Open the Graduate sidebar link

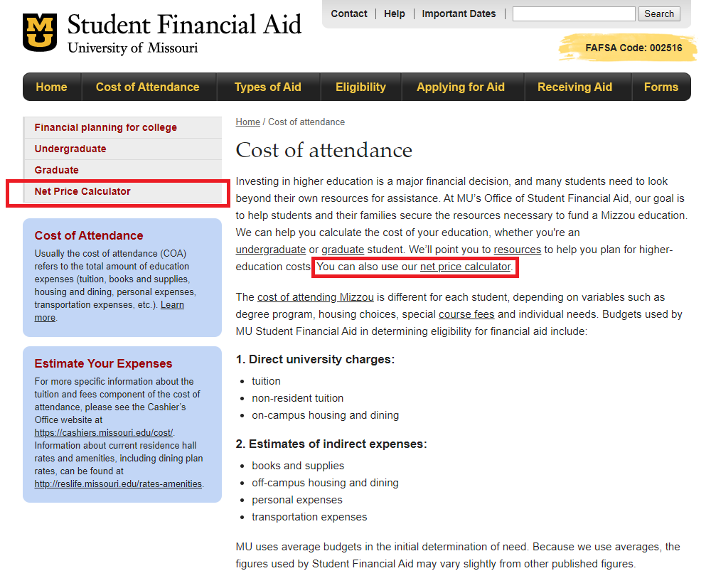(55, 170)
